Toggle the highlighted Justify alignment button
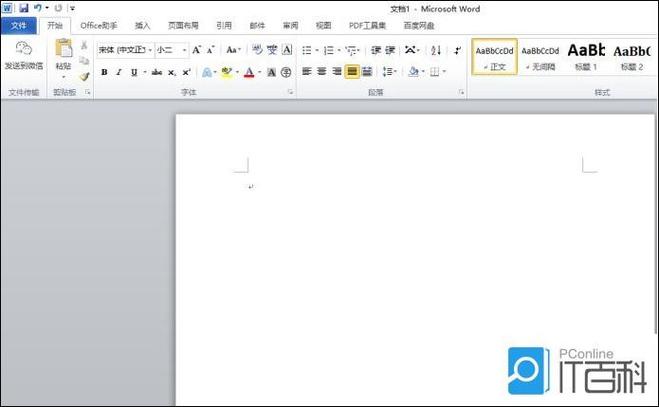The height and width of the screenshot is (407, 659). coord(352,72)
